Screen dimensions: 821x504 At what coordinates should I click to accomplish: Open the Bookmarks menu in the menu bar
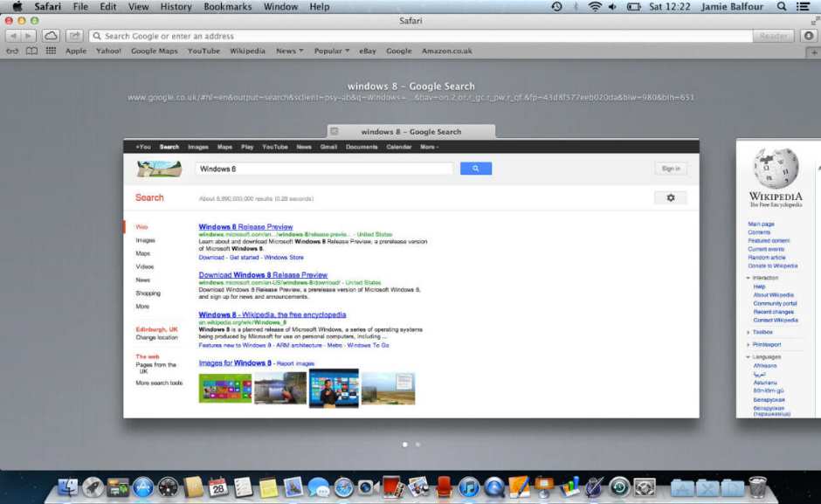[227, 7]
